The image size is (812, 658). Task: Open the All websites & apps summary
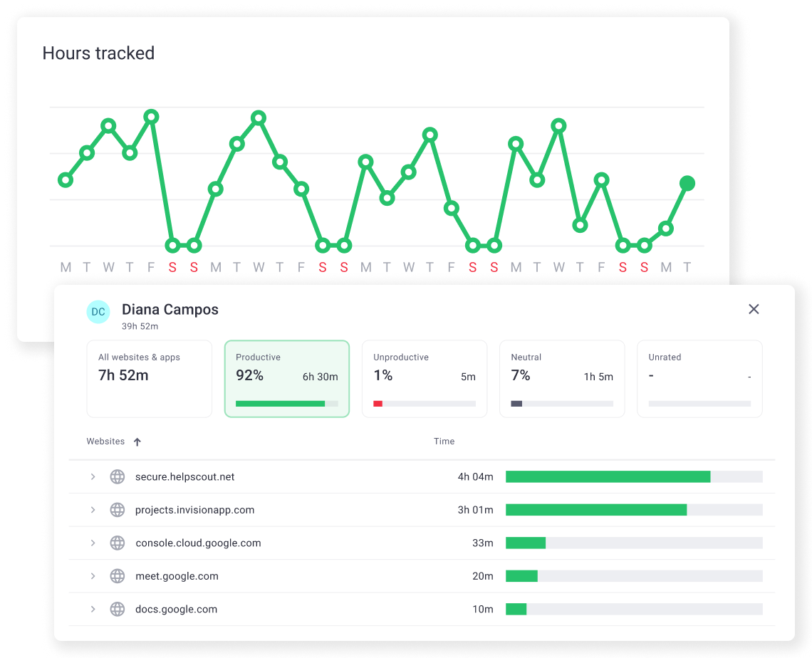pos(149,378)
